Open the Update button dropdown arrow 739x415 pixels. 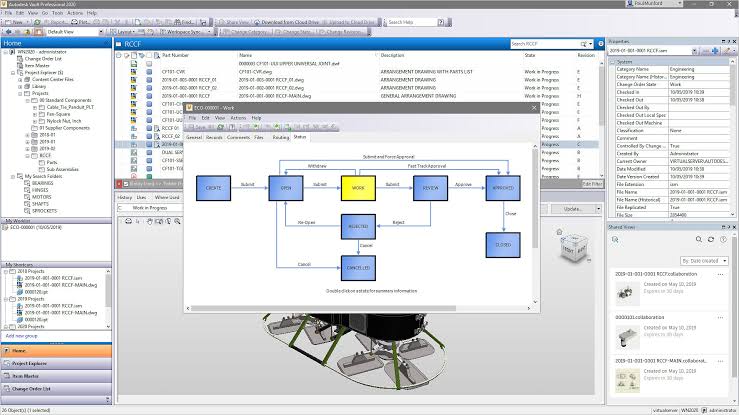click(599, 209)
